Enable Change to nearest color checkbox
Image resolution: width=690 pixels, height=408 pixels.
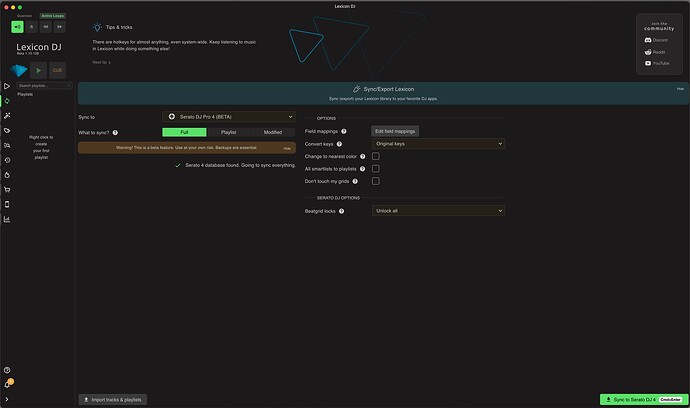(376, 156)
